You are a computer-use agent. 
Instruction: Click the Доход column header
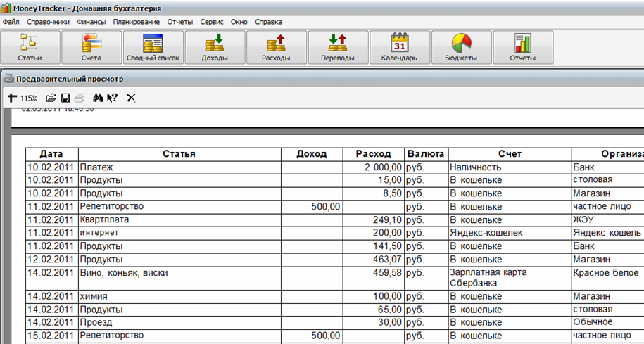312,154
